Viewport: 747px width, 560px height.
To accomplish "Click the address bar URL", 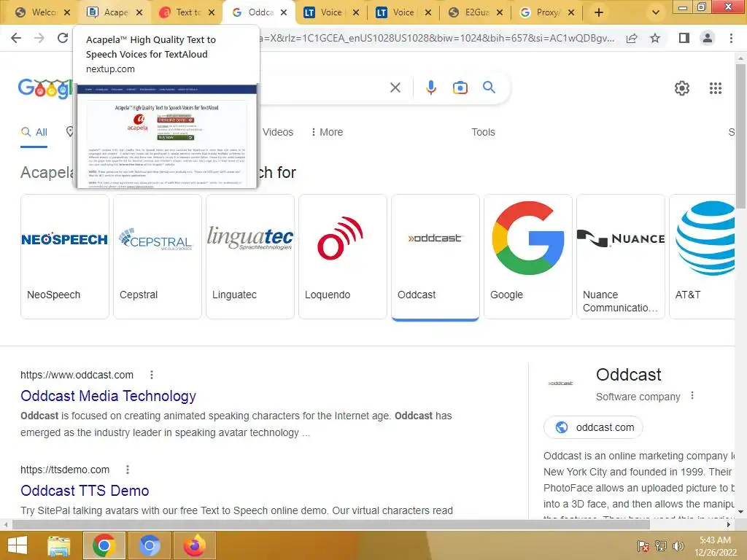I will click(x=438, y=38).
